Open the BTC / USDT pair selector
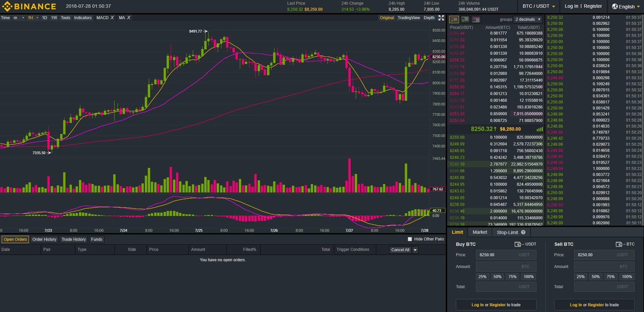Screen dimensions: 644x312 [539, 6]
